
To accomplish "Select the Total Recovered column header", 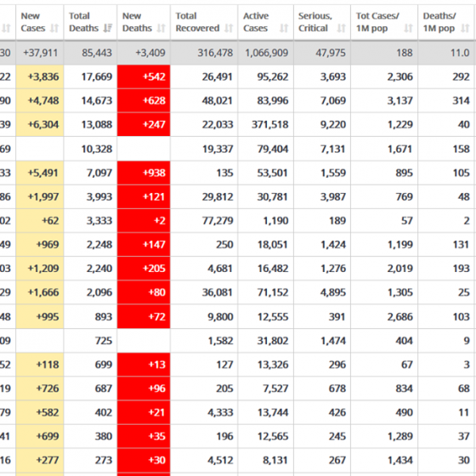I will point(204,22).
